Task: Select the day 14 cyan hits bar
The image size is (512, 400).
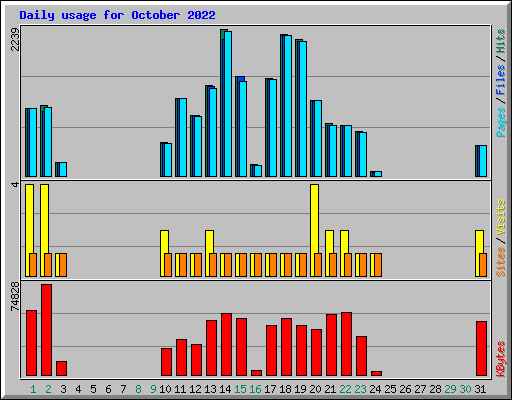Action: (x=228, y=104)
